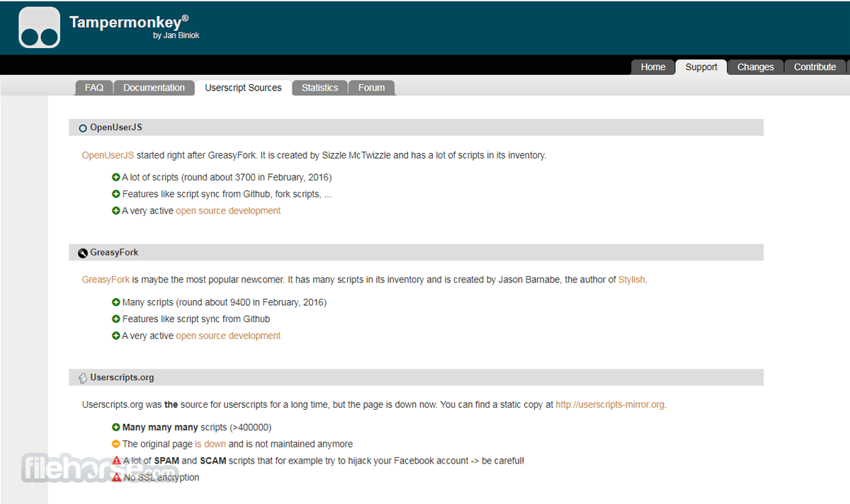Click the OpenUserJS section heading
The image size is (850, 504).
point(116,127)
